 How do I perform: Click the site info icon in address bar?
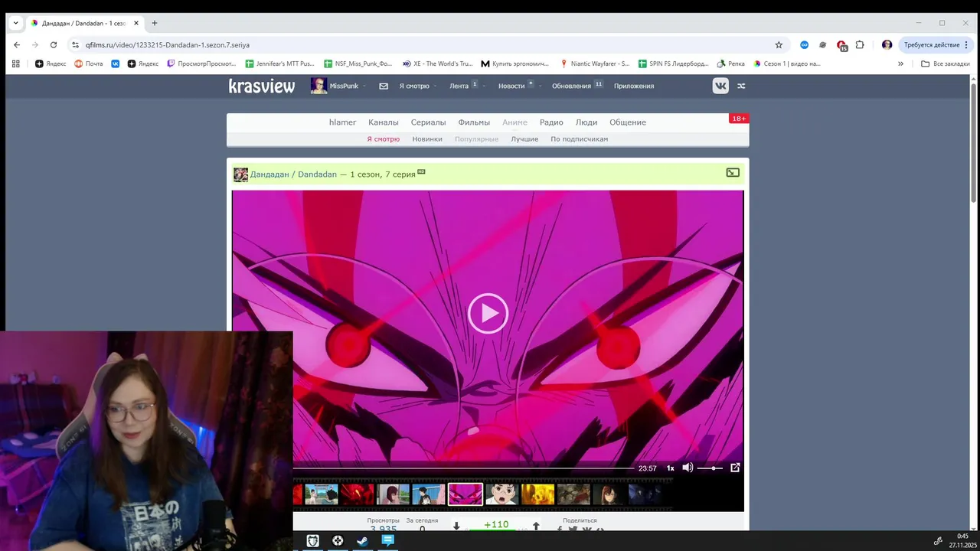[75, 44]
